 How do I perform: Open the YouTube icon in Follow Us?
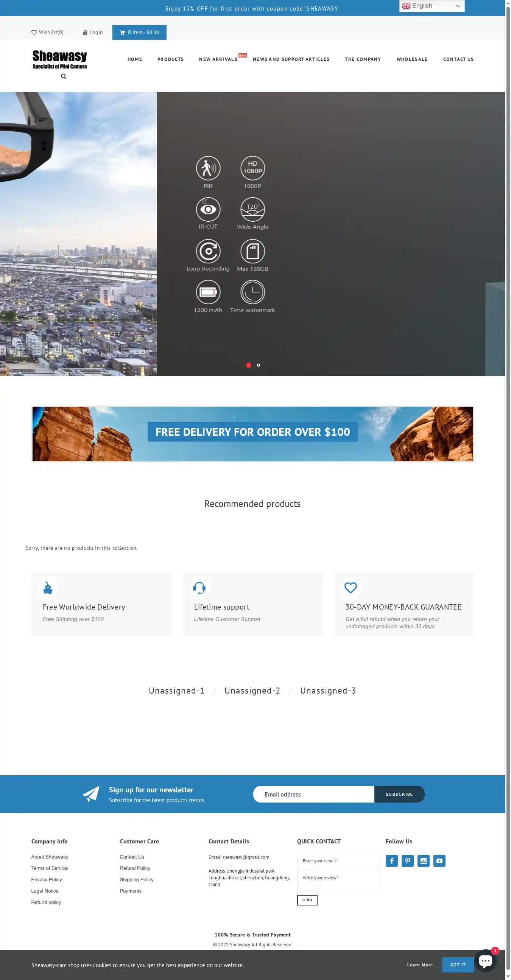click(x=439, y=860)
